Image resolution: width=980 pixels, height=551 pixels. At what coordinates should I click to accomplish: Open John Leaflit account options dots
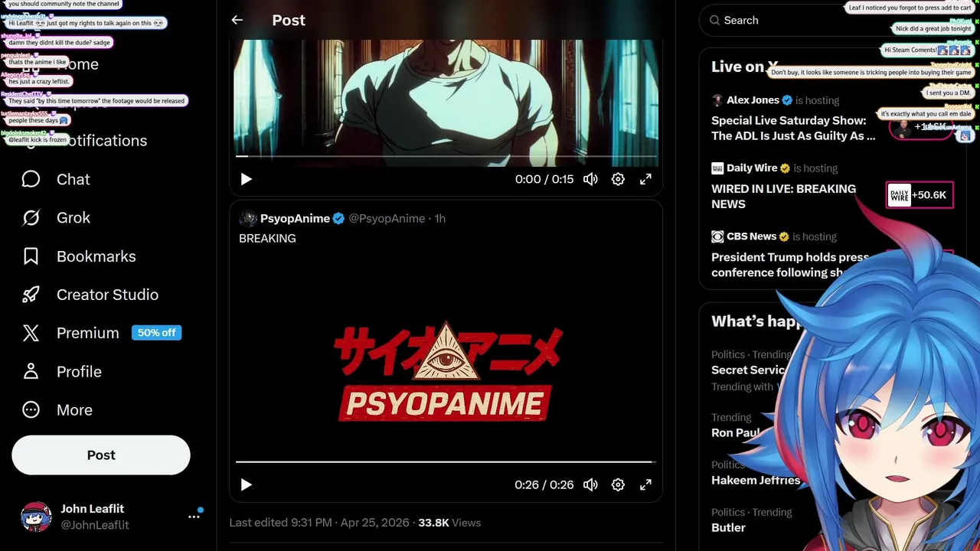pos(194,517)
